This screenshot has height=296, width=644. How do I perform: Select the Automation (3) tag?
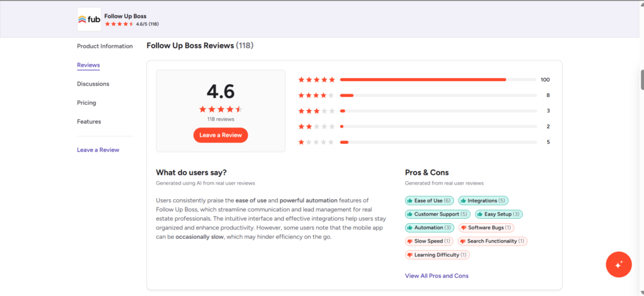pyautogui.click(x=430, y=227)
